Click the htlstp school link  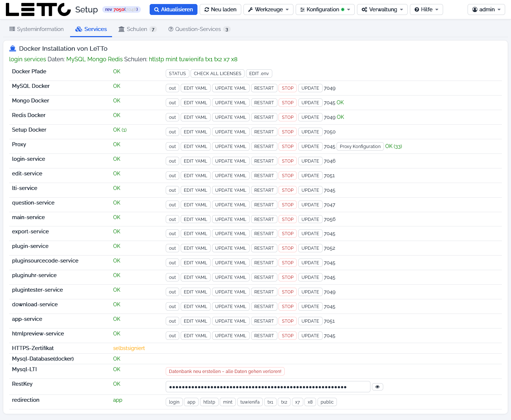click(x=157, y=59)
